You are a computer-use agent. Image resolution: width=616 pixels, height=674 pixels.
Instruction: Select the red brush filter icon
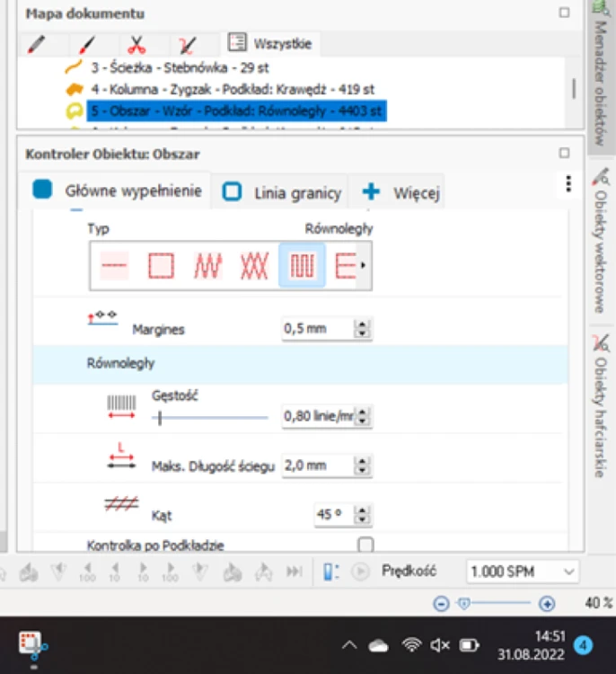[x=86, y=44]
